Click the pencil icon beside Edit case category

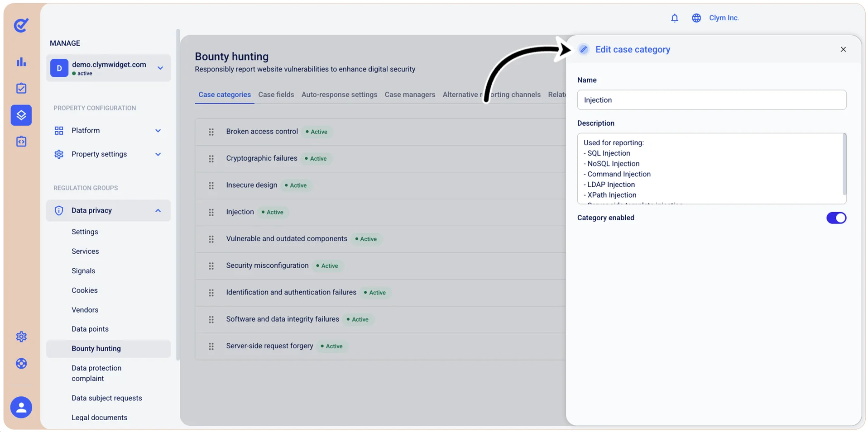(584, 49)
